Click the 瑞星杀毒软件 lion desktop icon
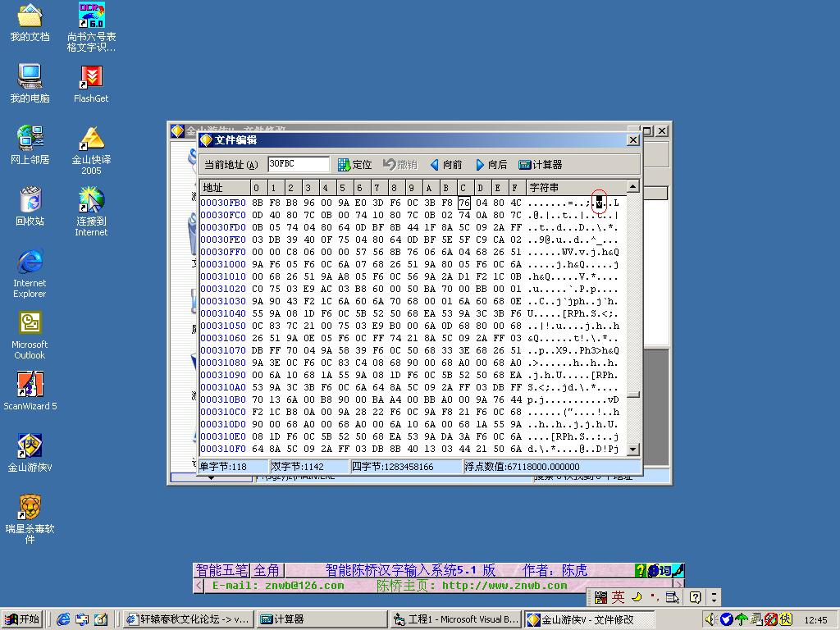The height and width of the screenshot is (630, 840). coord(30,507)
